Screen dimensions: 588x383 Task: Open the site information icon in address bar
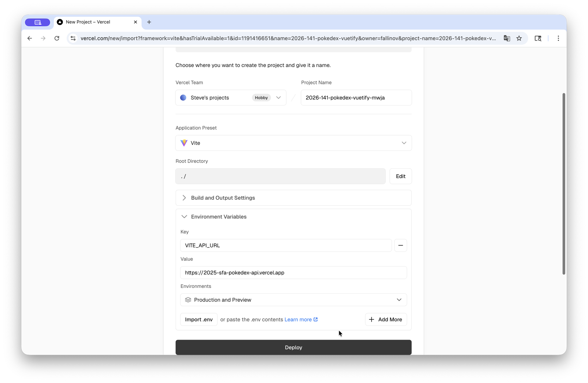tap(73, 38)
